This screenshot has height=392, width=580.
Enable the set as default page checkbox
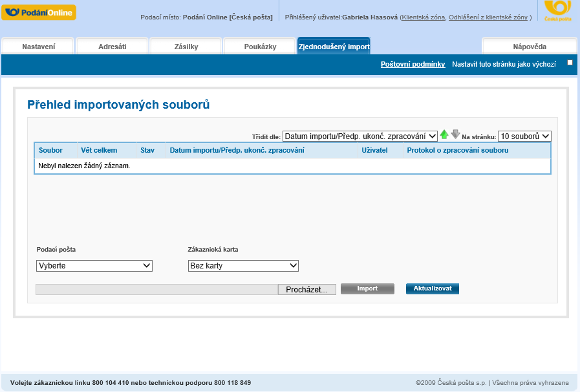click(570, 63)
